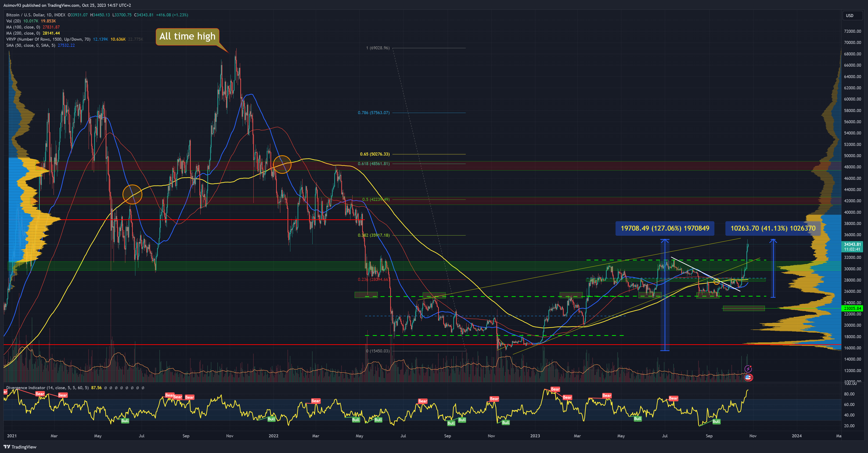Click the 2024 label on time axis

click(x=796, y=436)
